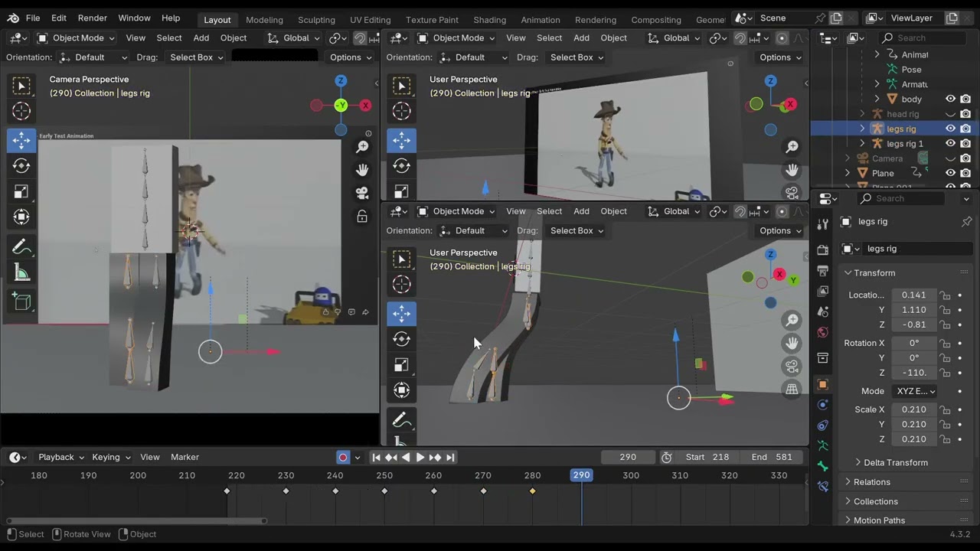
Task: Switch to the Shading workspace tab
Action: click(489, 20)
